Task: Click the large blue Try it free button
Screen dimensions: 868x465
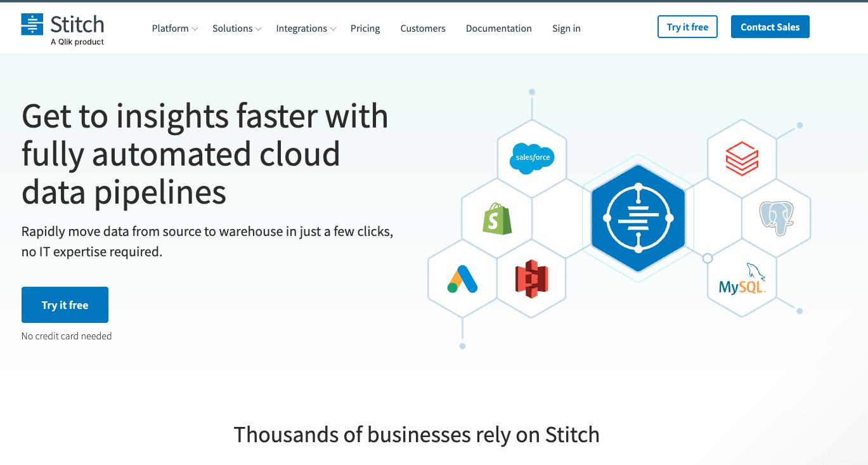Action: click(65, 305)
